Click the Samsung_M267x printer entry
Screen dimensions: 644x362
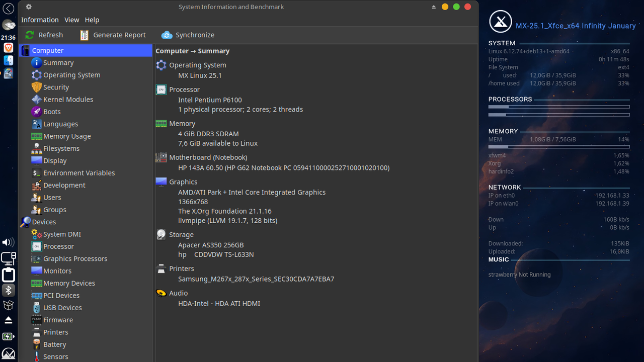[256, 279]
